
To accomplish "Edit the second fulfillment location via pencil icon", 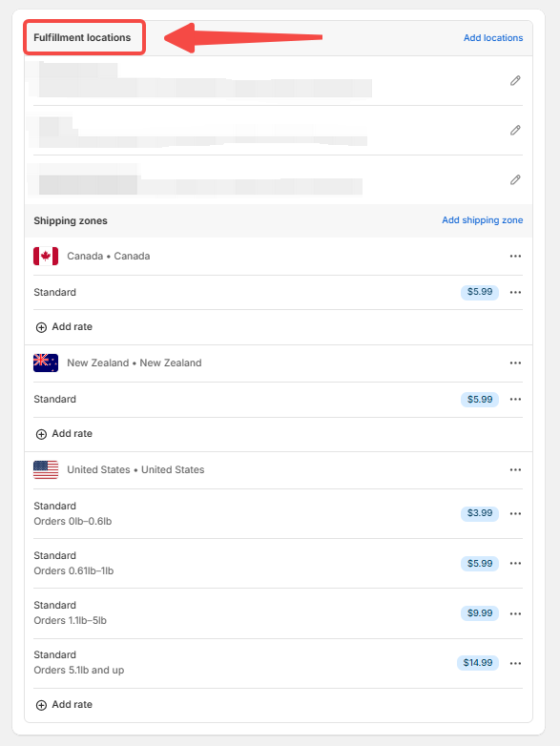I will pyautogui.click(x=515, y=130).
